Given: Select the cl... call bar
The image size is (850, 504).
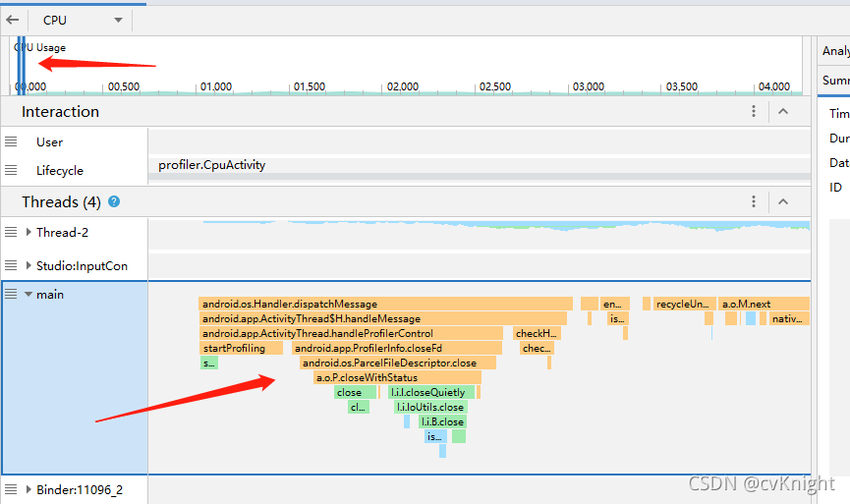Looking at the screenshot, I should (x=359, y=407).
